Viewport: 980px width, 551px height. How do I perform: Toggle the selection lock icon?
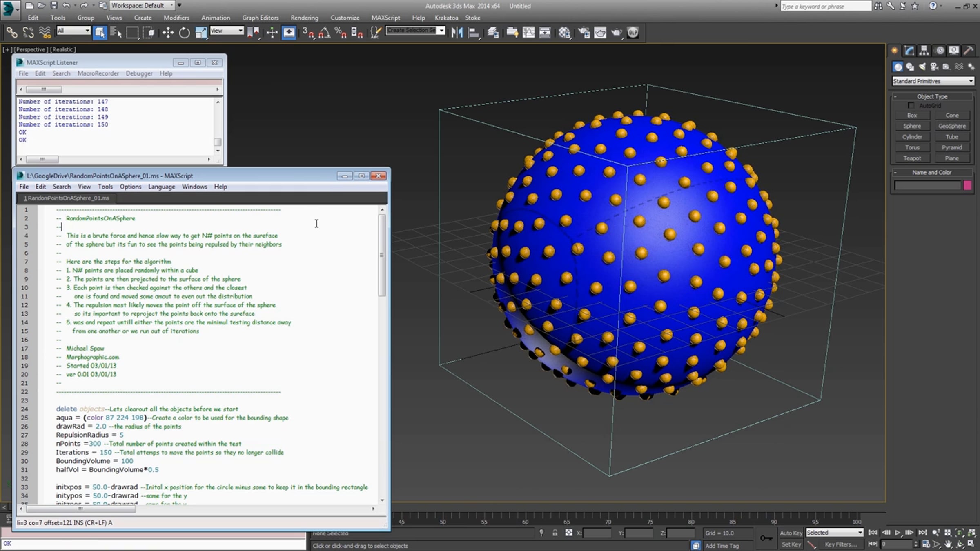tap(555, 533)
